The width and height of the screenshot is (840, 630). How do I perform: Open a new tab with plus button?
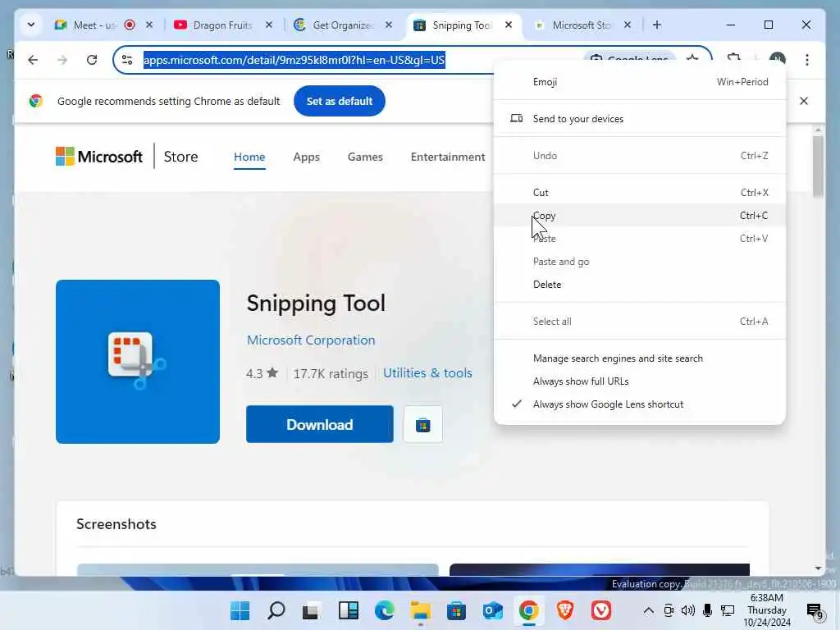pos(657,25)
